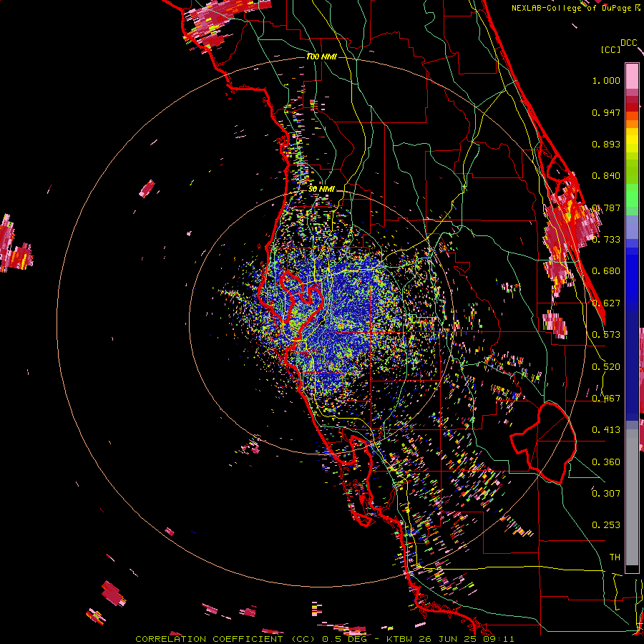The image size is (644, 644).
Task: Select the 0.787 scale value
Action: pyautogui.click(x=606, y=208)
